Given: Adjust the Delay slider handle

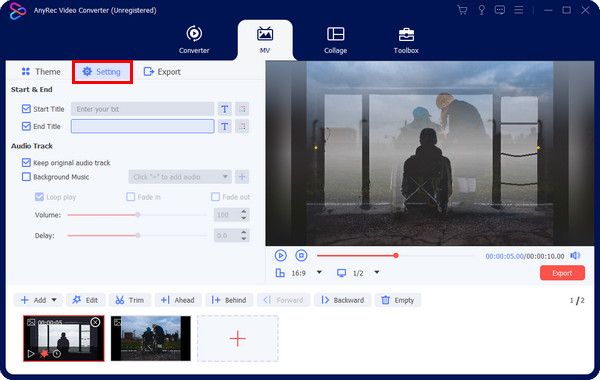Looking at the screenshot, I should (x=138, y=235).
